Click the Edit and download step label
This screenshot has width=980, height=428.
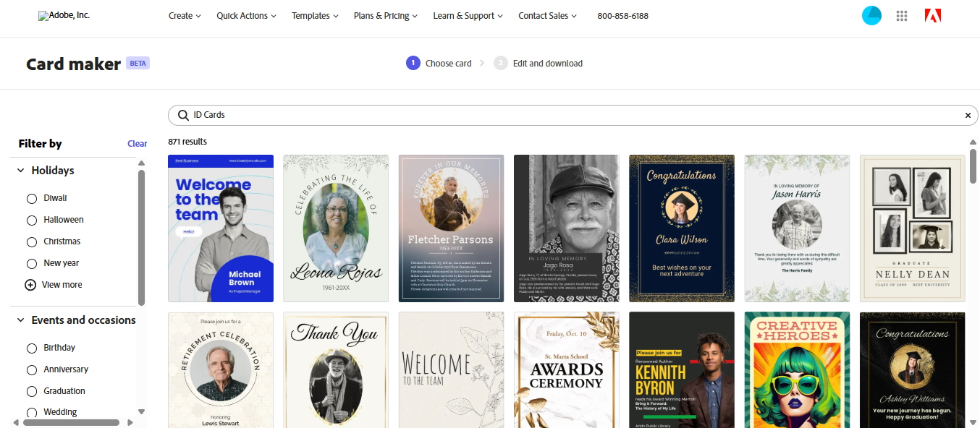tap(548, 64)
